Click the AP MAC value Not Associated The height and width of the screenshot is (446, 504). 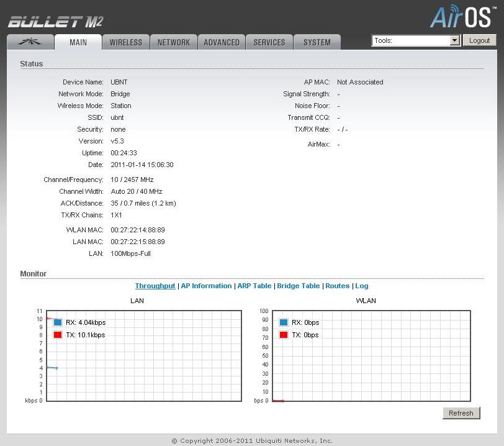tap(360, 82)
